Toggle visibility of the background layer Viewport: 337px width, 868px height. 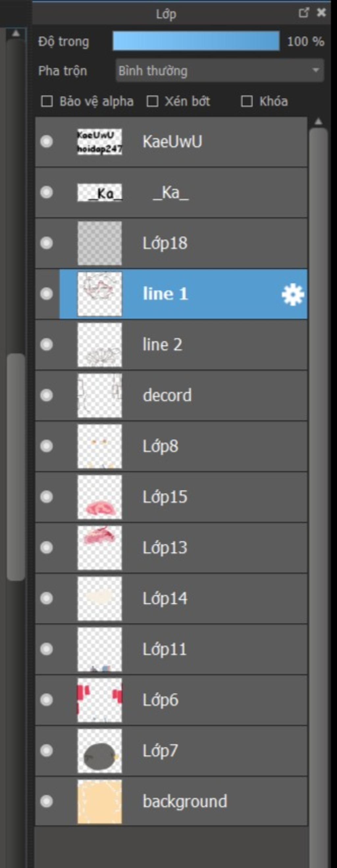[46, 802]
